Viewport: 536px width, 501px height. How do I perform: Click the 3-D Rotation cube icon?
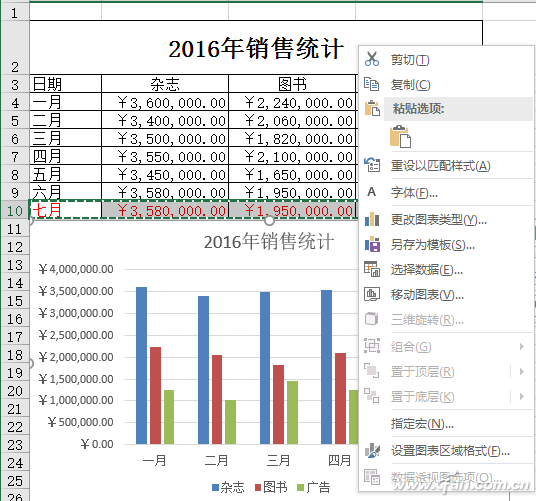372,319
